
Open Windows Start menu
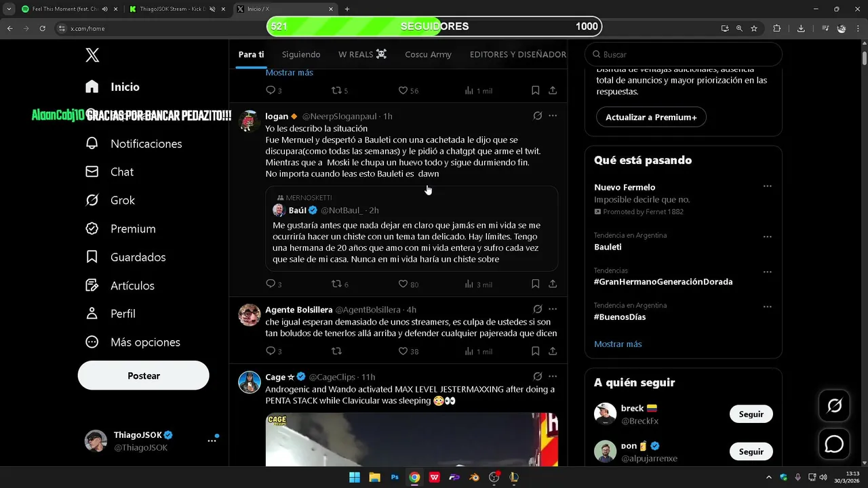tap(355, 477)
